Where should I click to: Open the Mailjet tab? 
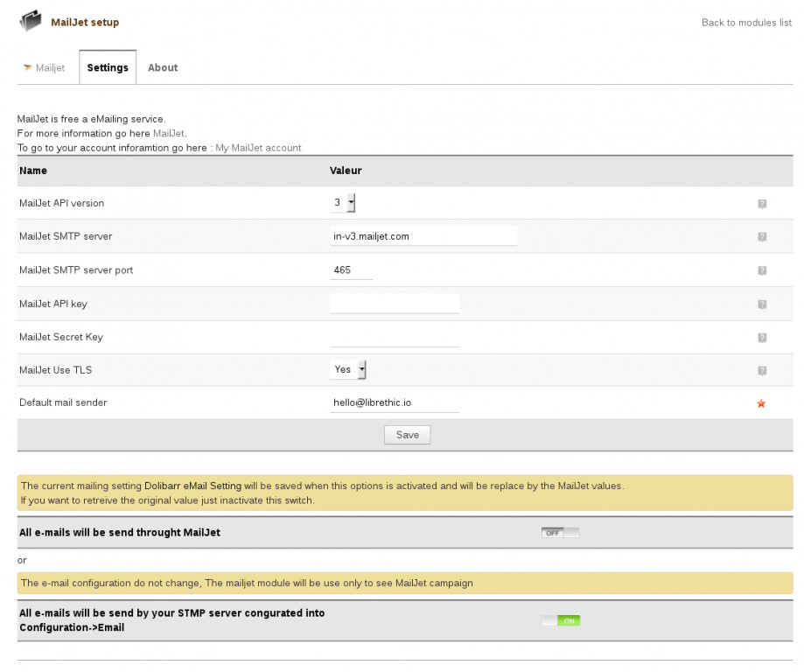(x=45, y=67)
